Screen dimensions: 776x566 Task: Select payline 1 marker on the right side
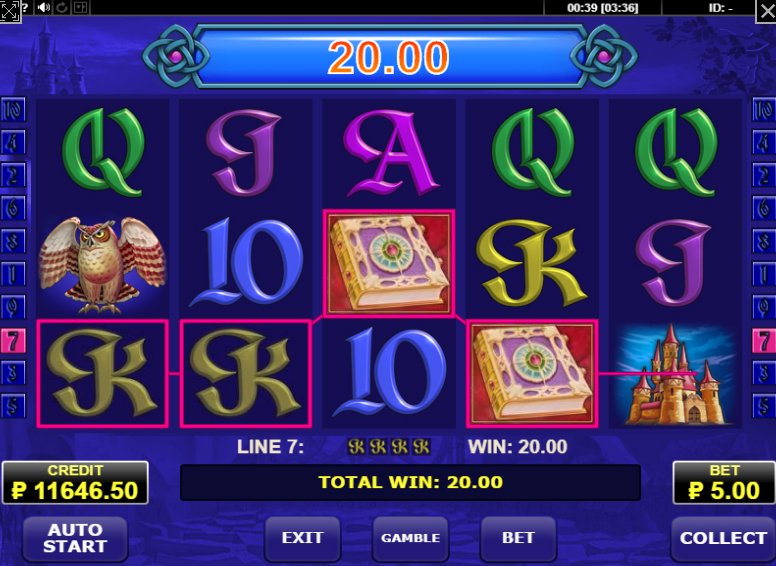(764, 275)
